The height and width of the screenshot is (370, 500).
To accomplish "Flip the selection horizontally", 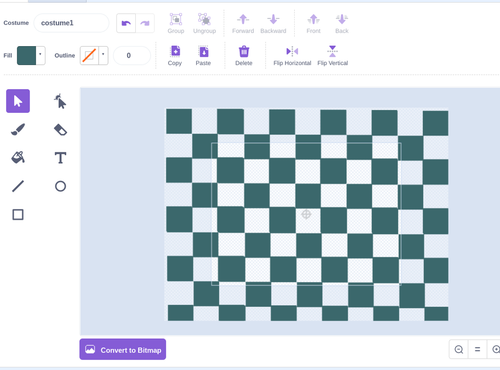I will tap(292, 56).
